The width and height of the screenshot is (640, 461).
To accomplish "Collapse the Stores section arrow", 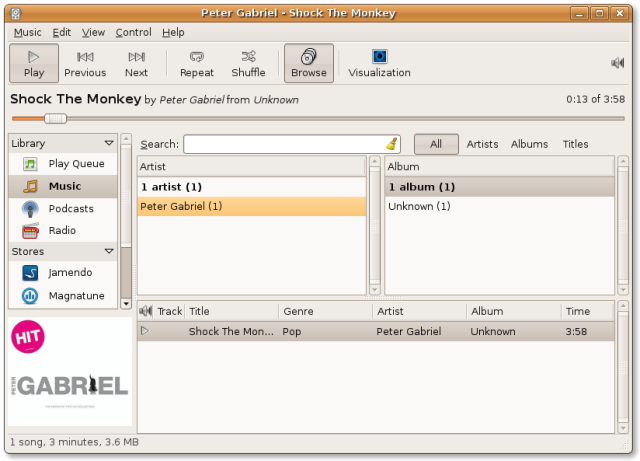I will [109, 251].
